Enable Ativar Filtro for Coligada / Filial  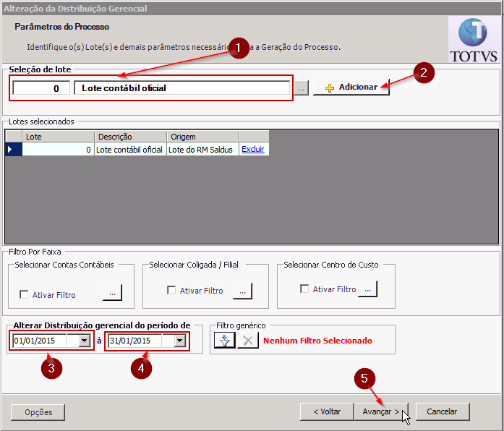coord(171,291)
